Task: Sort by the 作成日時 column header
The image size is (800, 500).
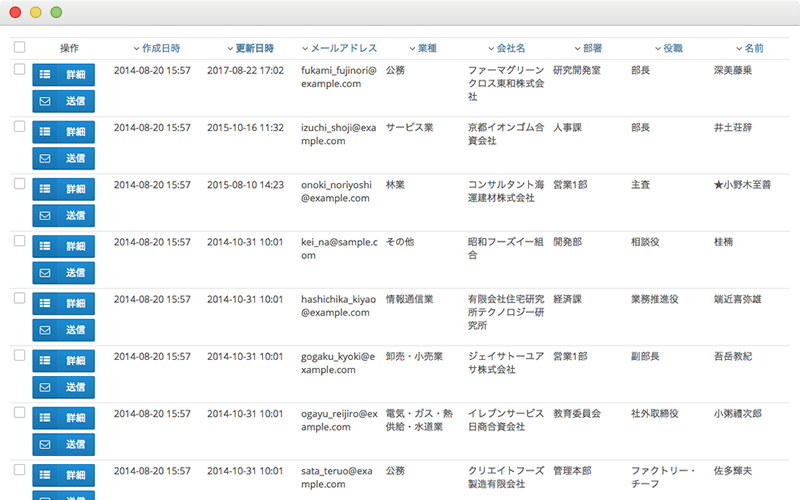Action: pyautogui.click(x=157, y=48)
